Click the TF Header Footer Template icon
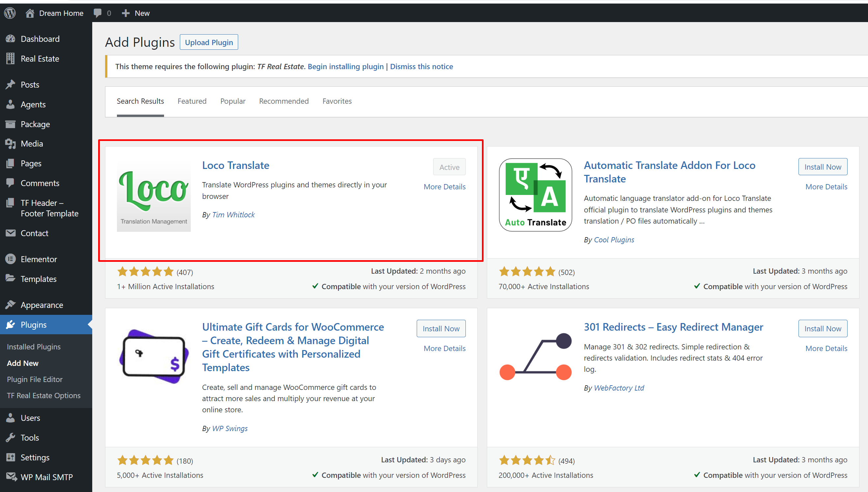 tap(11, 203)
